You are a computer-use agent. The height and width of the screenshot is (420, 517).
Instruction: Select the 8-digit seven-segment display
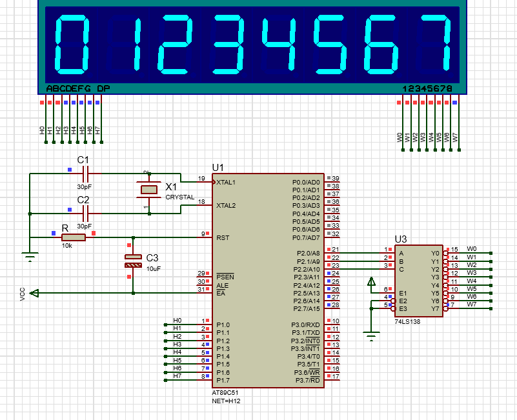click(x=252, y=47)
